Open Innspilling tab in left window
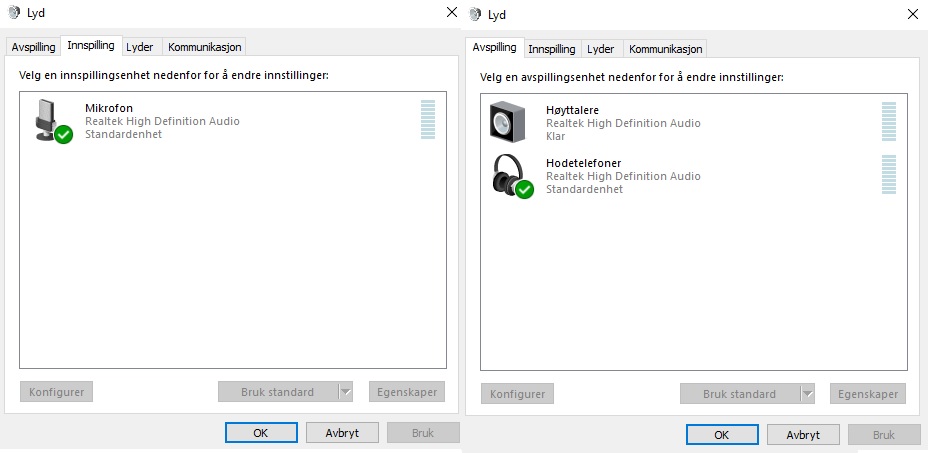The height and width of the screenshot is (453, 930). tap(91, 46)
